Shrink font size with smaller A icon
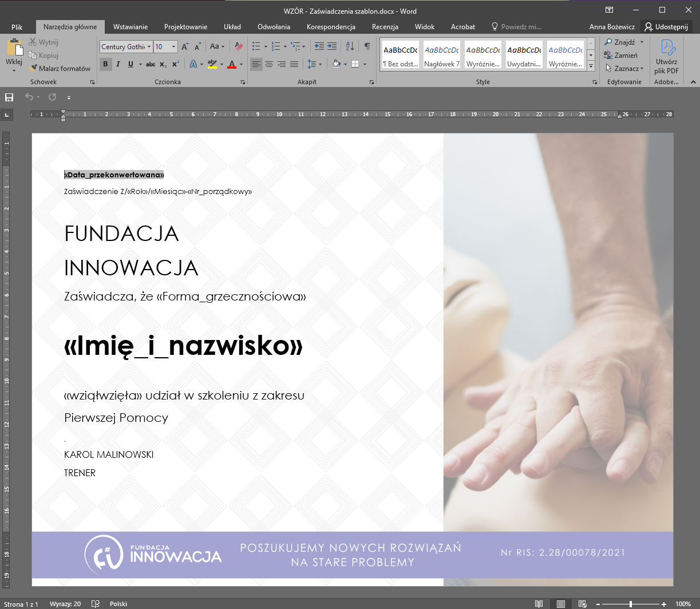 (x=197, y=46)
